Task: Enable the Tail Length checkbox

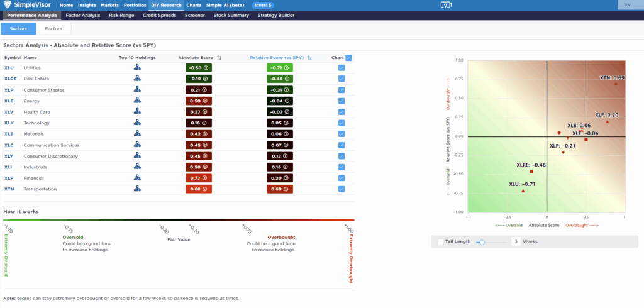Action: click(441, 242)
